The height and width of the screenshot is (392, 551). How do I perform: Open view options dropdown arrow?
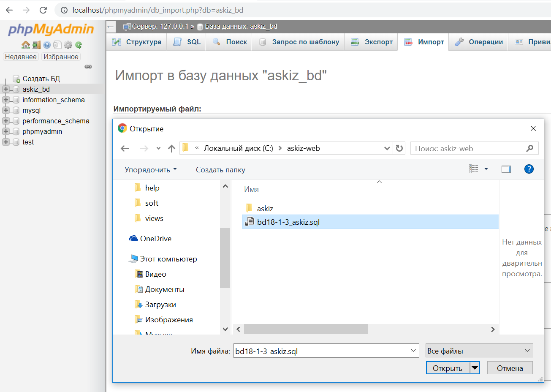point(486,169)
